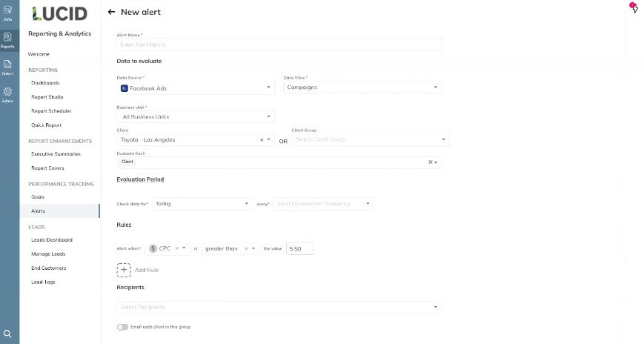This screenshot has height=344, width=644.
Task: Open Dashboards in the sidebar
Action: click(x=45, y=83)
